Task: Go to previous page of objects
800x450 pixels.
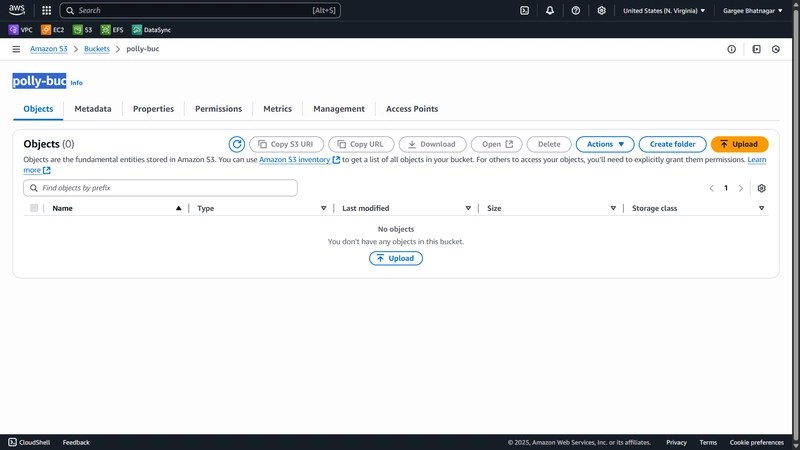Action: (x=711, y=188)
